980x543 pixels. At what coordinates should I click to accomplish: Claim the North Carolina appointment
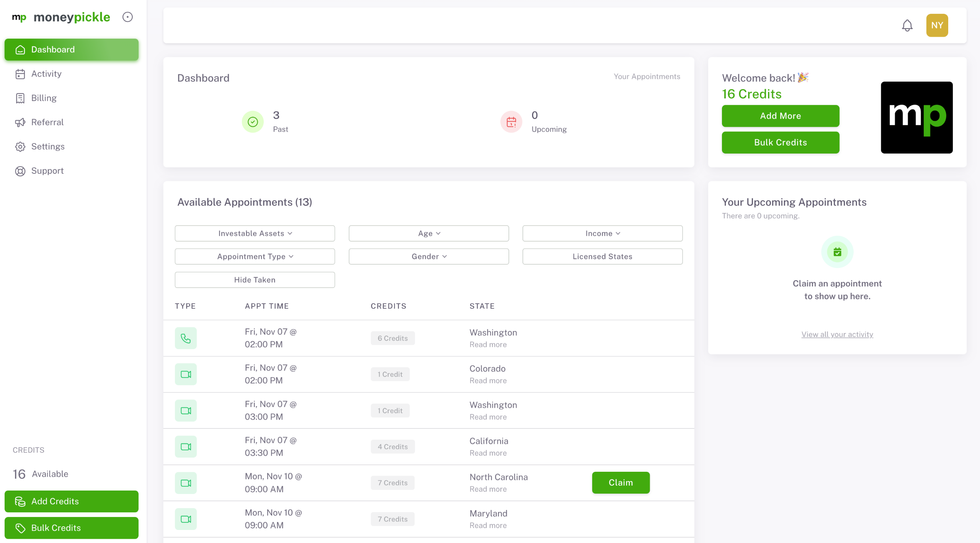(621, 482)
